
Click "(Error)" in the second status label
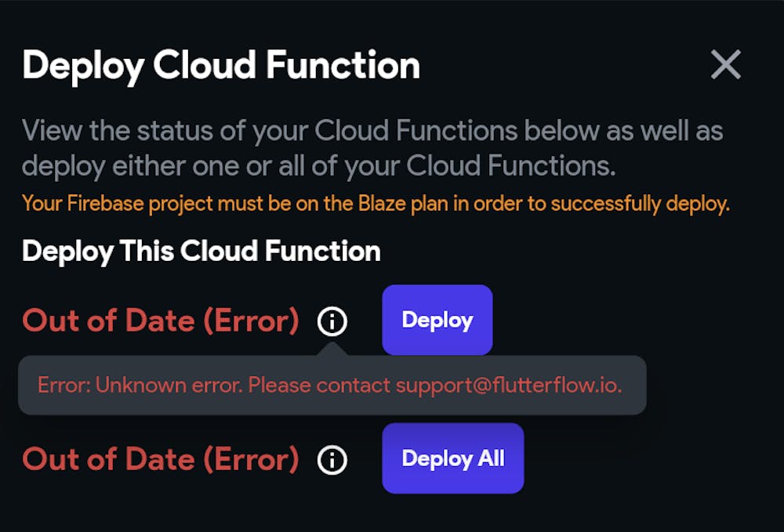click(x=251, y=459)
